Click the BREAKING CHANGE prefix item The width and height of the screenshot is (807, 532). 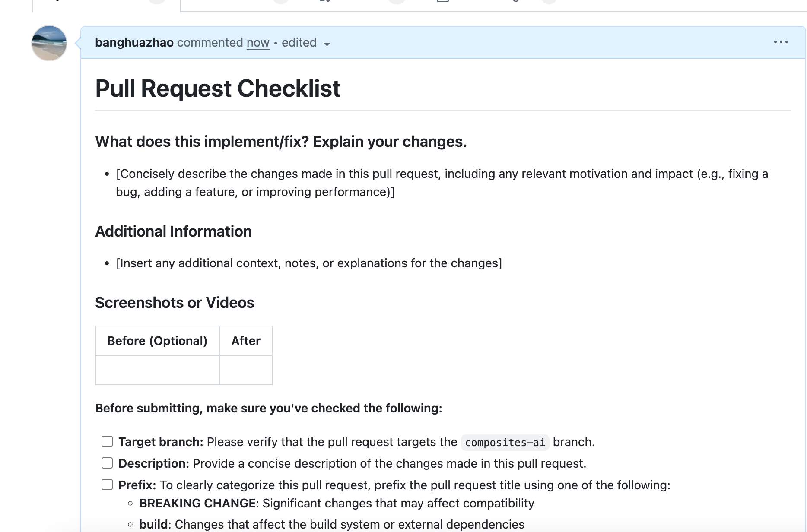click(197, 503)
